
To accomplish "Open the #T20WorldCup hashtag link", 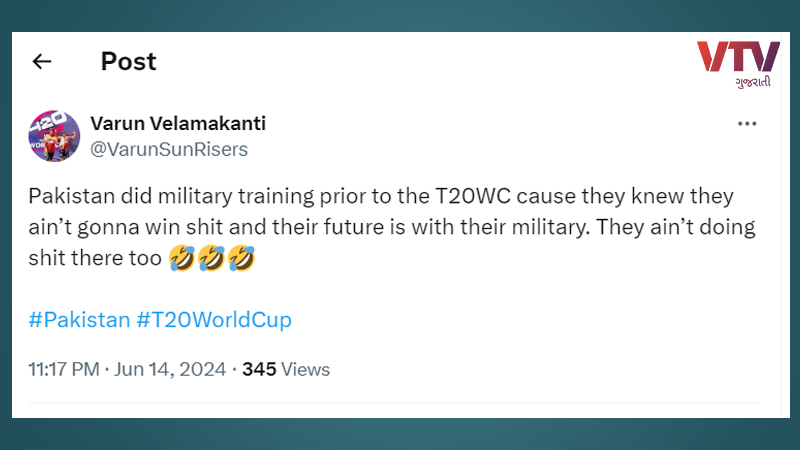I will point(214,320).
